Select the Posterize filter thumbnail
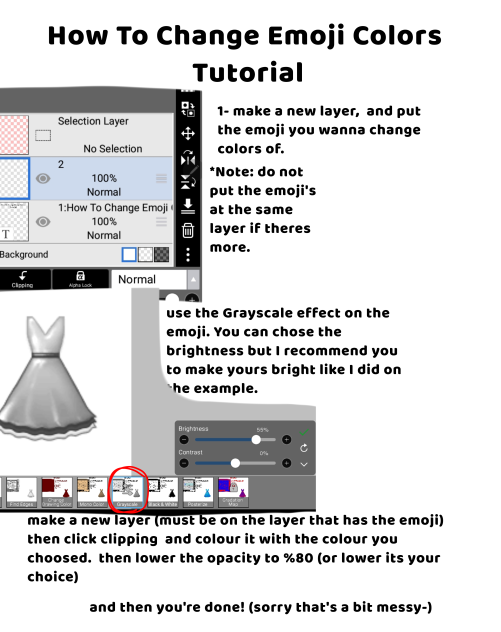Viewport: 501px width, 632px height. pos(198,492)
